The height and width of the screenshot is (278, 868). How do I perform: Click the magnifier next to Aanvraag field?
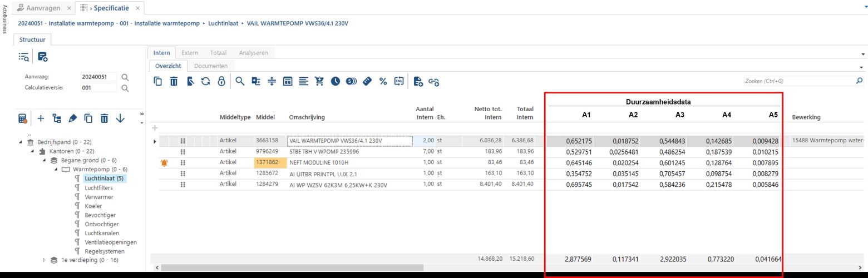tap(125, 77)
